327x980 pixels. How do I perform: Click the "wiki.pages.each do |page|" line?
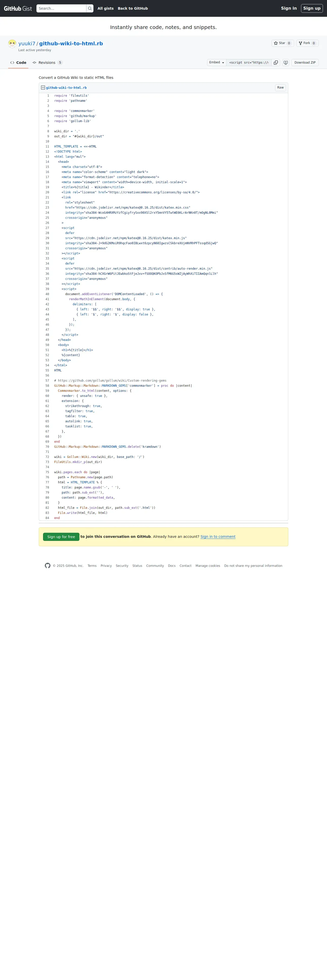77,472
